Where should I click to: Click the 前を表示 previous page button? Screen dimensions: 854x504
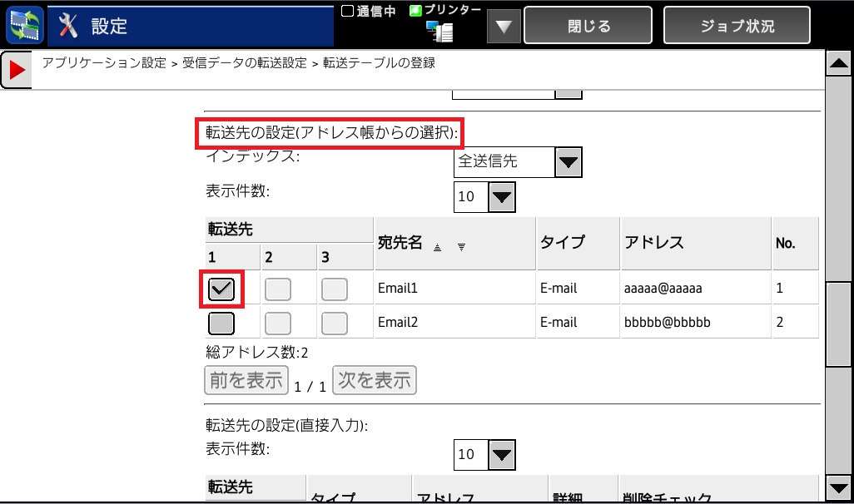coord(246,381)
